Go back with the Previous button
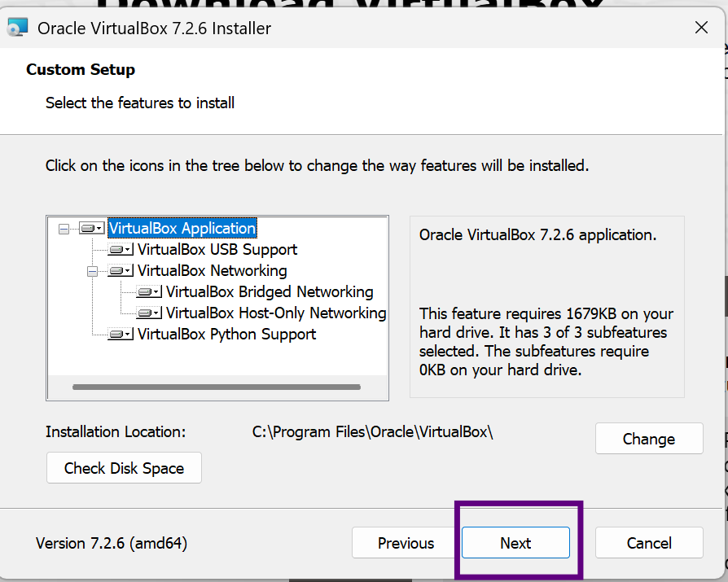728x582 pixels. 406,543
